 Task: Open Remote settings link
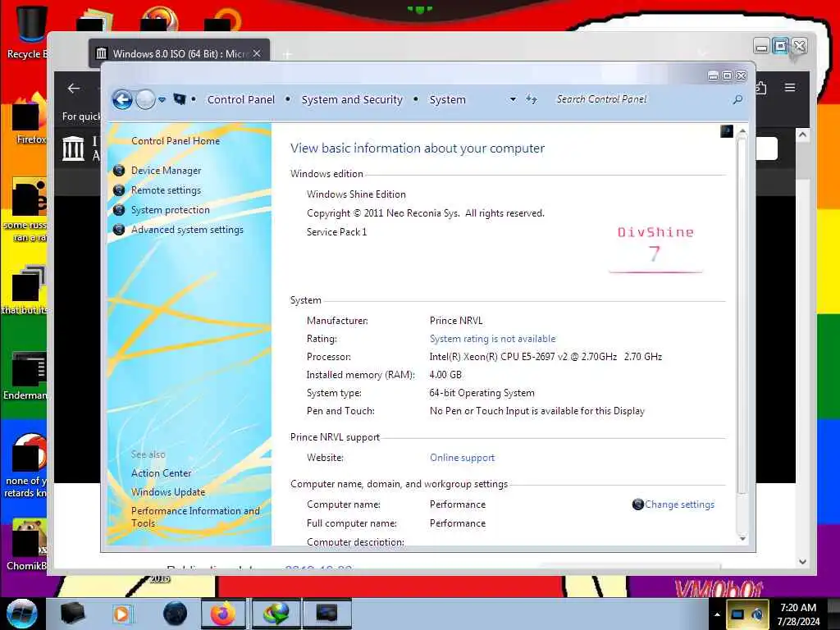166,190
